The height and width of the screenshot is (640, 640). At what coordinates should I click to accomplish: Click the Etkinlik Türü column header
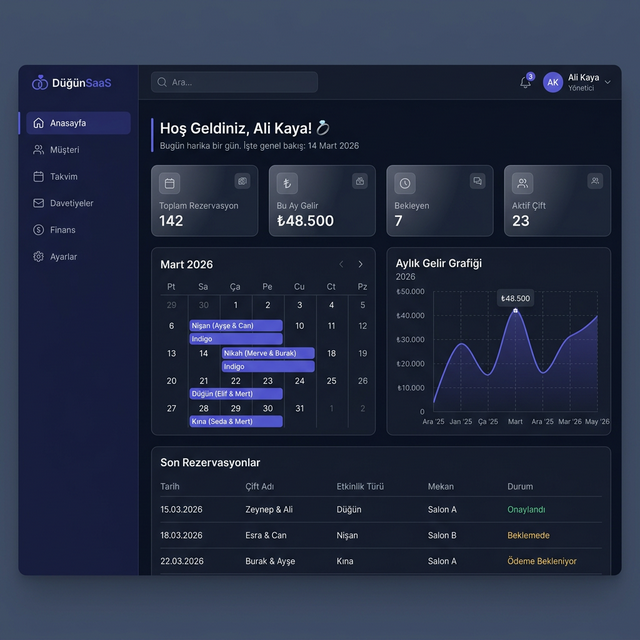(360, 487)
